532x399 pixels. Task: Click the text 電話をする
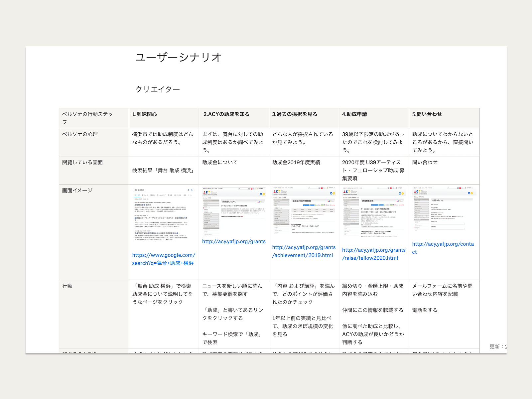(425, 310)
